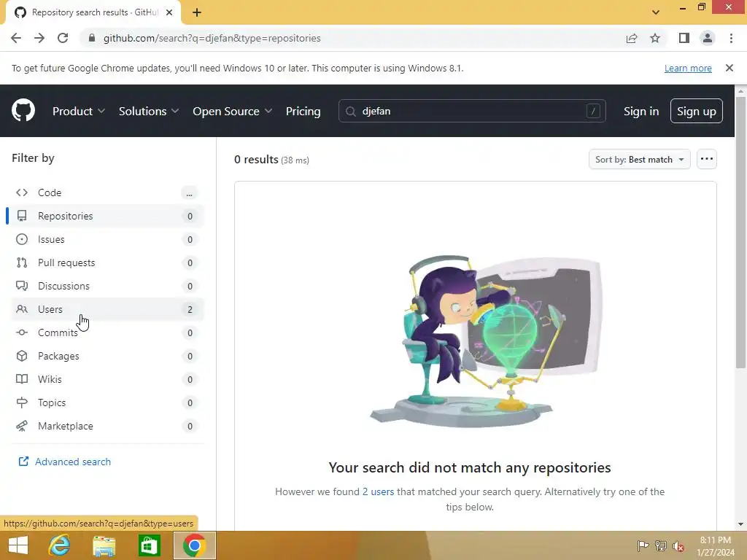Viewport: 747px width, 560px height.
Task: Click the magnifier icon in GitHub search
Action: pos(351,112)
